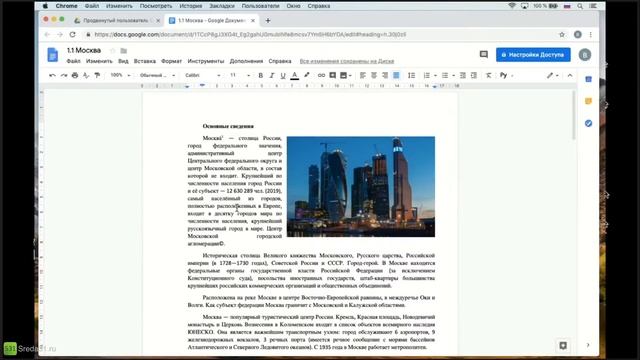This screenshot has width=640, height=360.
Task: Open the Calibri font dropdown
Action: (202, 76)
